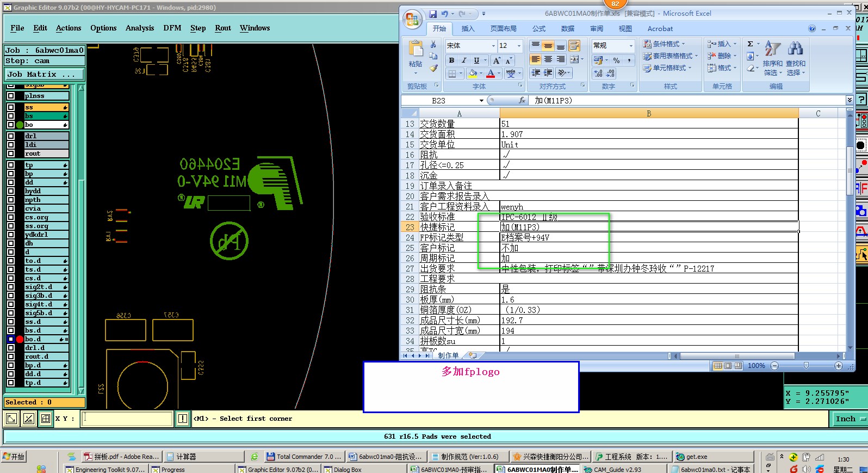The height and width of the screenshot is (473, 868).
Task: Click the Find and Select binoculars icon
Action: pos(795,49)
